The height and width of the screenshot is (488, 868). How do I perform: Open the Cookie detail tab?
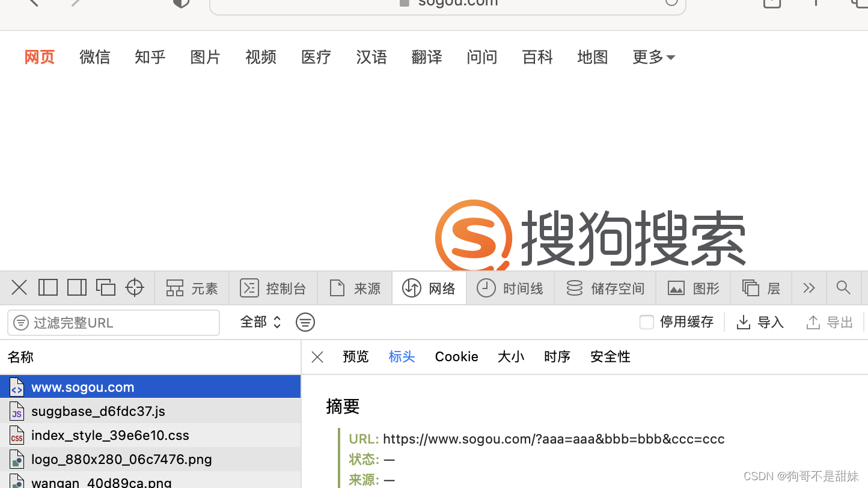(x=457, y=356)
